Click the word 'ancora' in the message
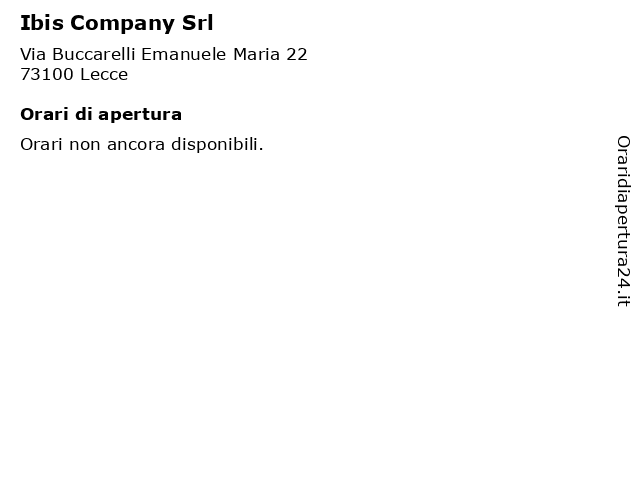The width and height of the screenshot is (640, 480). 136,146
